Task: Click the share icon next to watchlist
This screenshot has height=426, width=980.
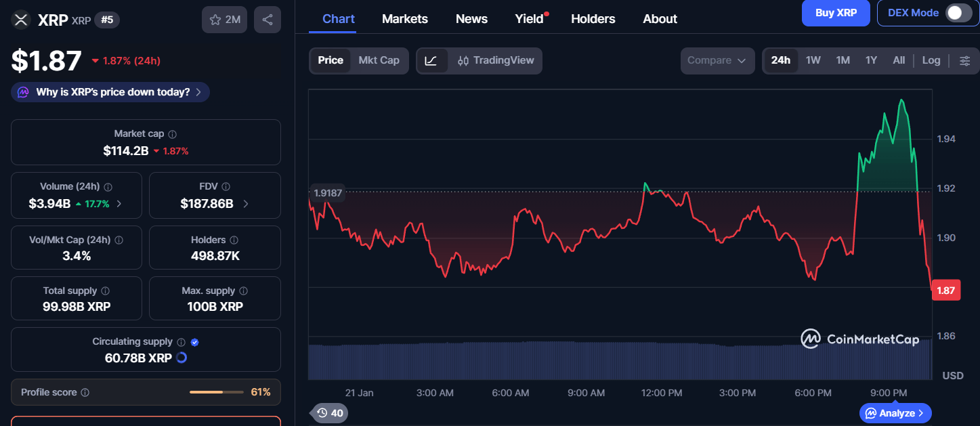Action: (x=267, y=20)
